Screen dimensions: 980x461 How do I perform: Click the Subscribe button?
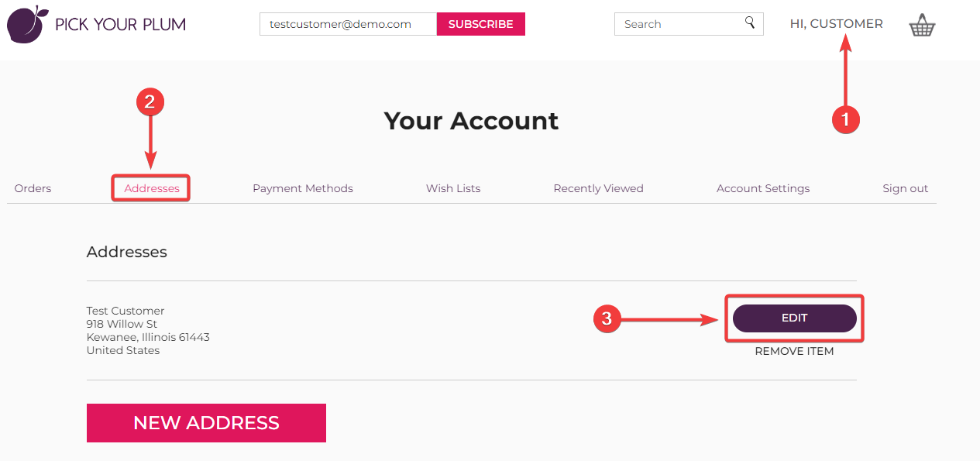click(x=481, y=24)
